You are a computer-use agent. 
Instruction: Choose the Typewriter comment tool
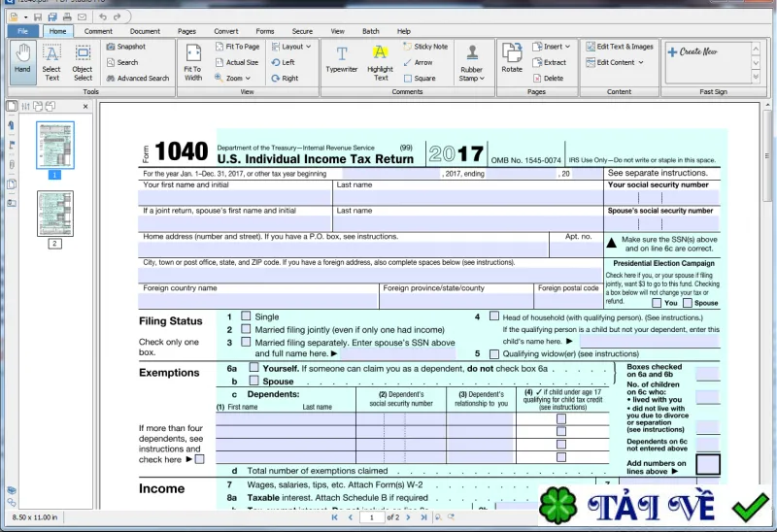[x=342, y=59]
